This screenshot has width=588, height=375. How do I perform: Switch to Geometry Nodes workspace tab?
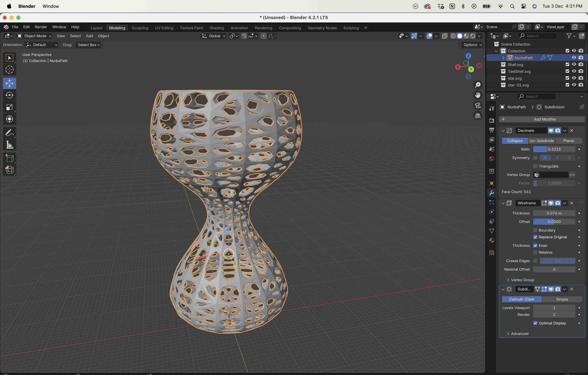click(322, 28)
